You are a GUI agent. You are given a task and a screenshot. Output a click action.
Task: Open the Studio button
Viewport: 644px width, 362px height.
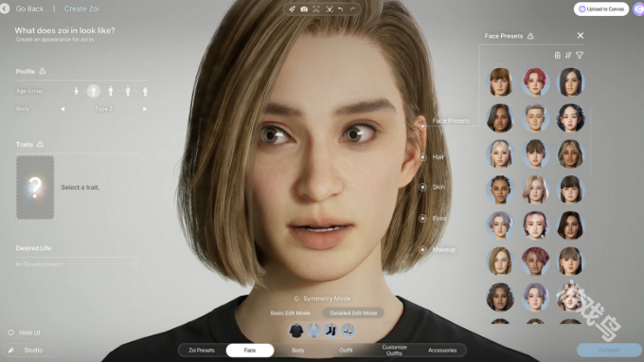click(x=28, y=350)
